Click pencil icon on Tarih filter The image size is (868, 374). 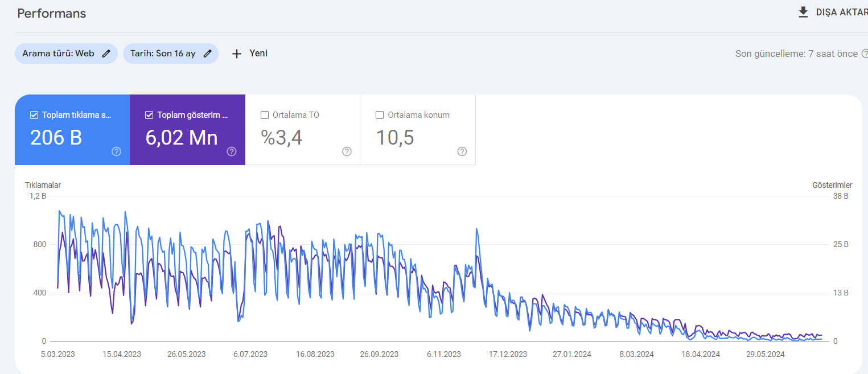tap(207, 54)
